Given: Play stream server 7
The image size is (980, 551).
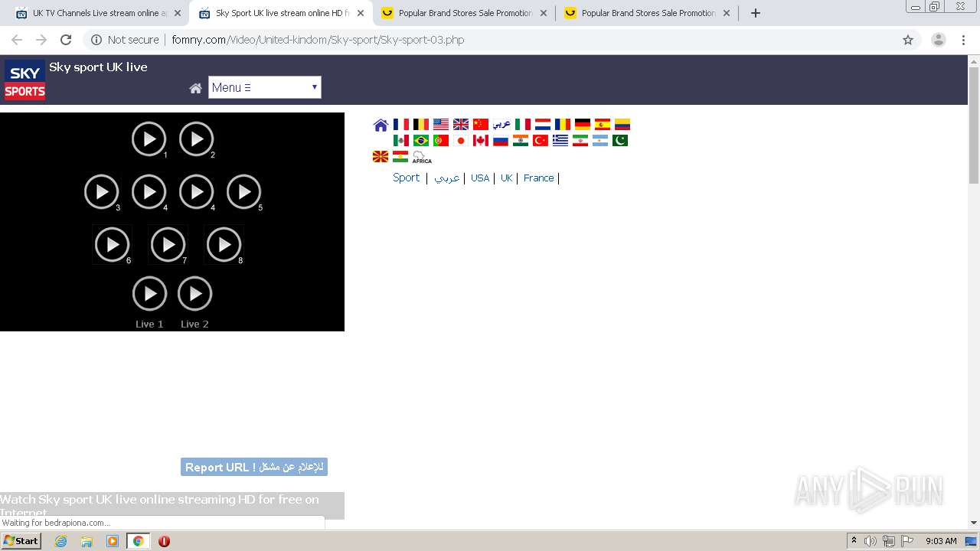Looking at the screenshot, I should [168, 245].
